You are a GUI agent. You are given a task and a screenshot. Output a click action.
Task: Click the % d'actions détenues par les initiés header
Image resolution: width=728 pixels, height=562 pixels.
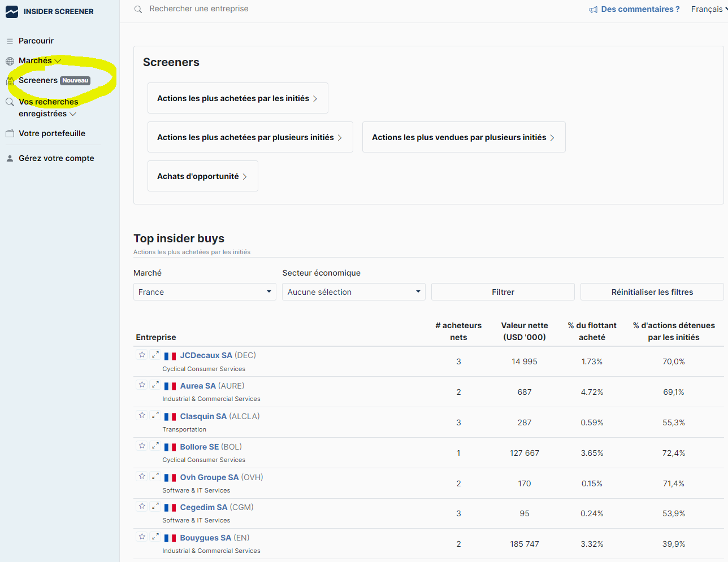(674, 332)
